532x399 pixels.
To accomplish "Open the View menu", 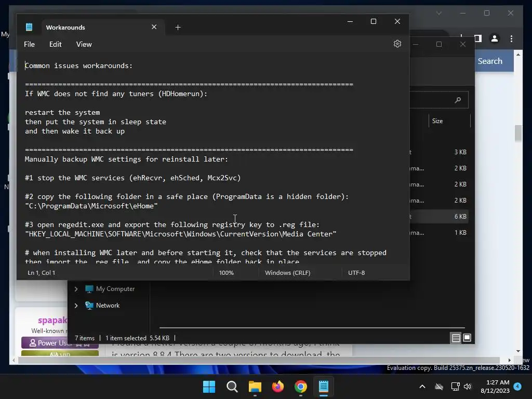I will (x=84, y=45).
